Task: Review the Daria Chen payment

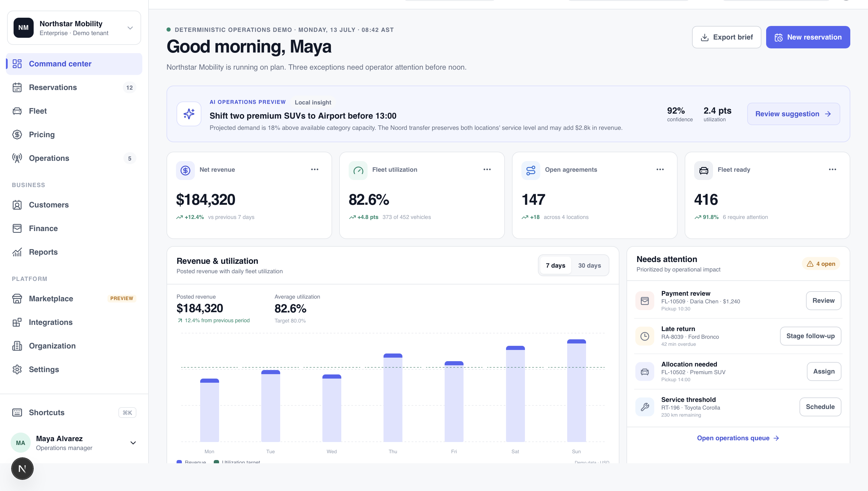Action: 823,300
